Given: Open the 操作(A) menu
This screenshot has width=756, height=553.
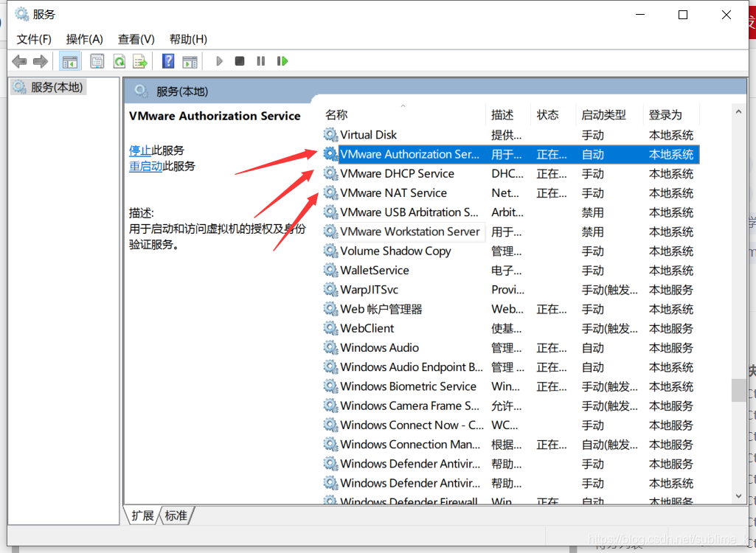Looking at the screenshot, I should 84,39.
